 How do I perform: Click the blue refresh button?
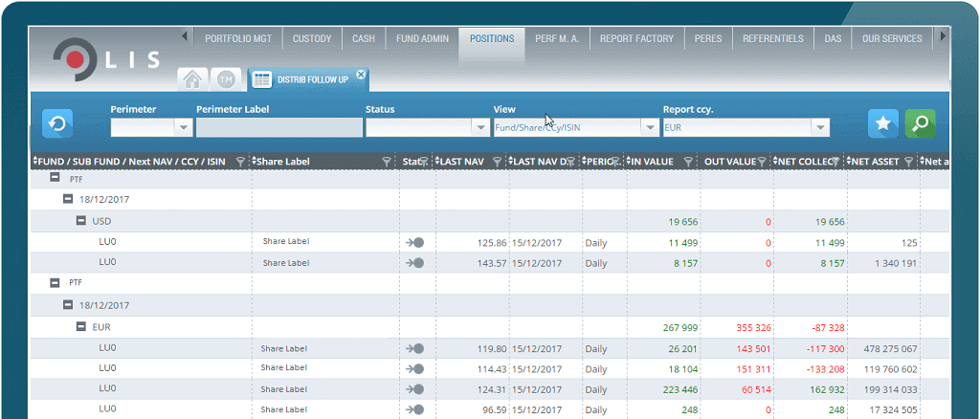coord(57,123)
